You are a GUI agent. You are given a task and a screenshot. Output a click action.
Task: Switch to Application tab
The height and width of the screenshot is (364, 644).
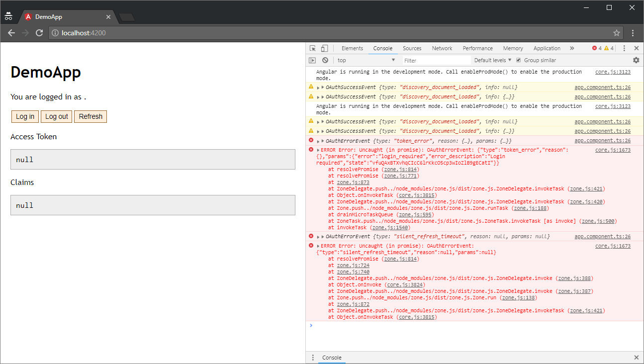547,48
